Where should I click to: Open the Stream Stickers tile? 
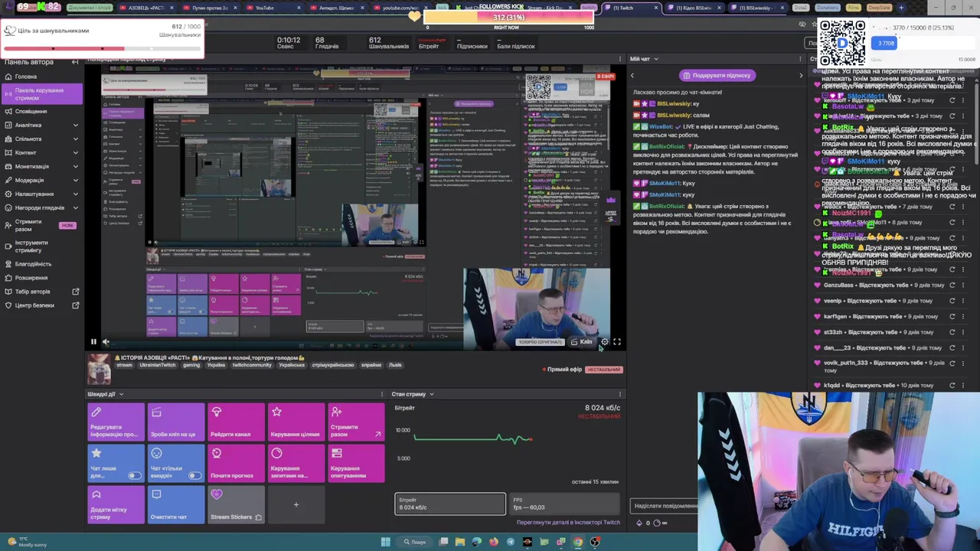[x=236, y=505]
